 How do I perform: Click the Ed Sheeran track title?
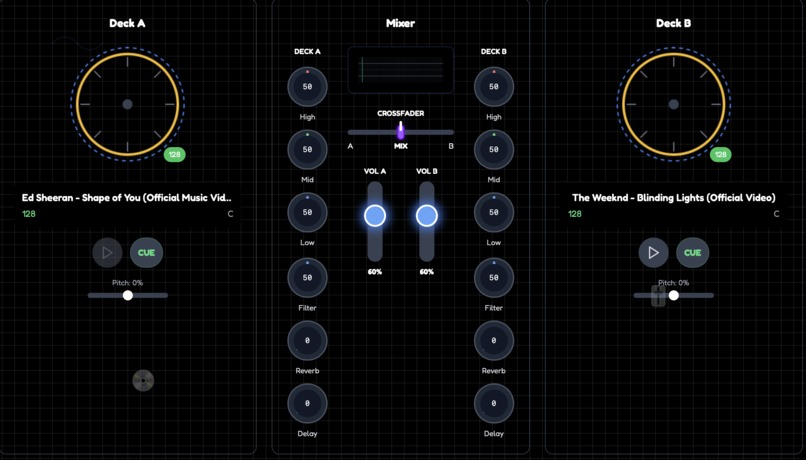click(x=126, y=198)
